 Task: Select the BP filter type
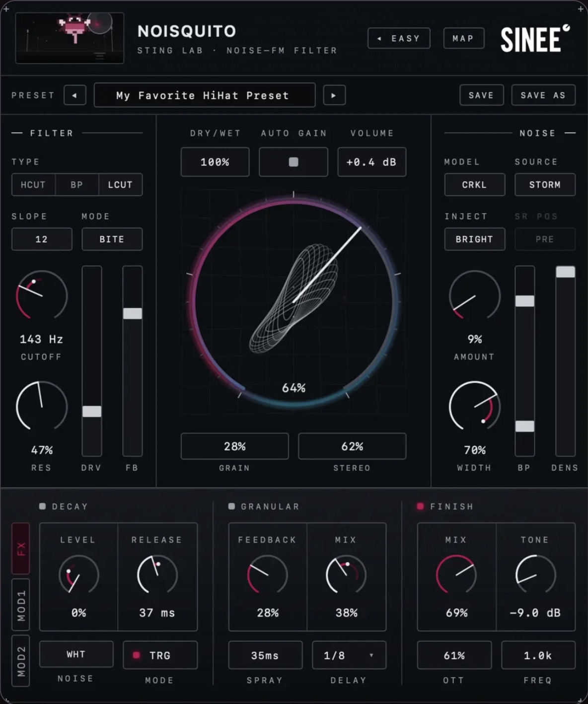click(77, 185)
